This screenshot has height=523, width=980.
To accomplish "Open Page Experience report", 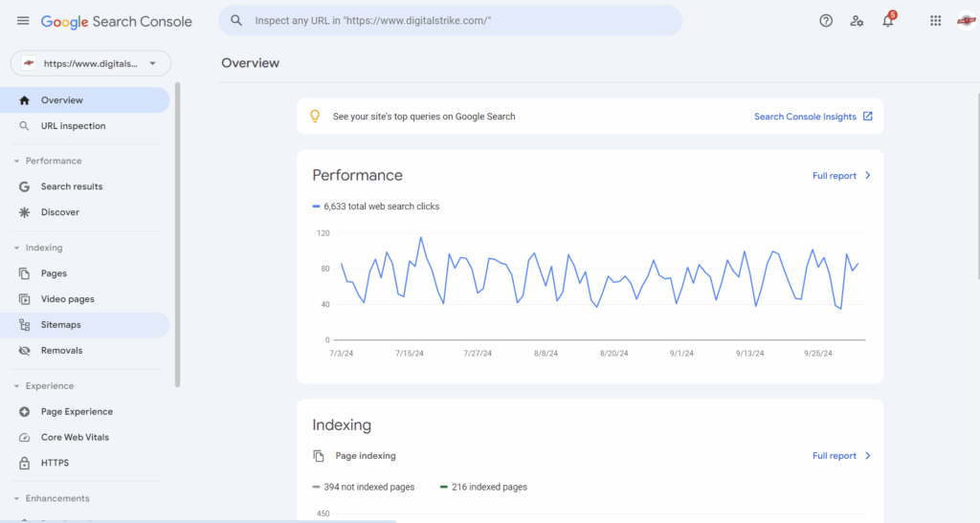I will (85, 412).
